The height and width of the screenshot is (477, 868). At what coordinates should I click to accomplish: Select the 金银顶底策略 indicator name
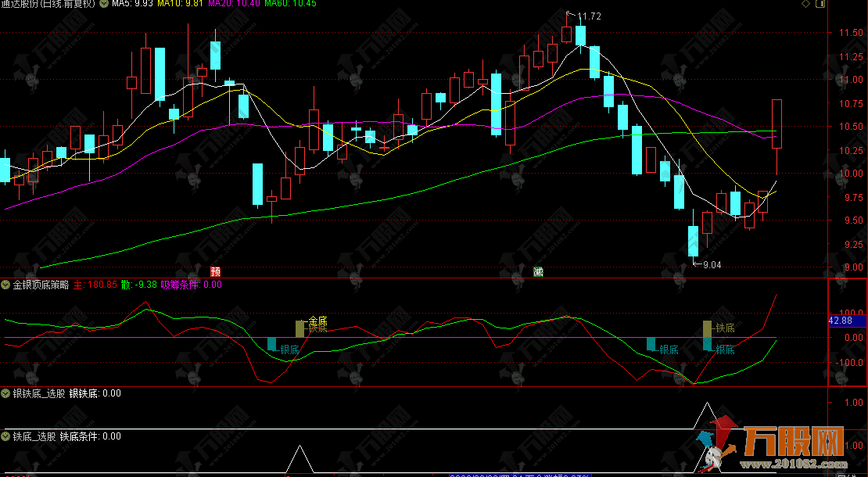point(41,285)
